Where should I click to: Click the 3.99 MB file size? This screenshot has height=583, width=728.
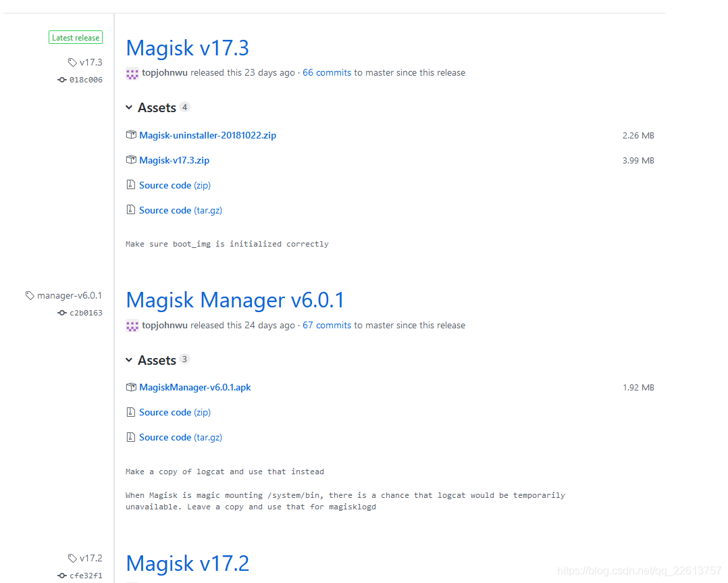point(638,161)
